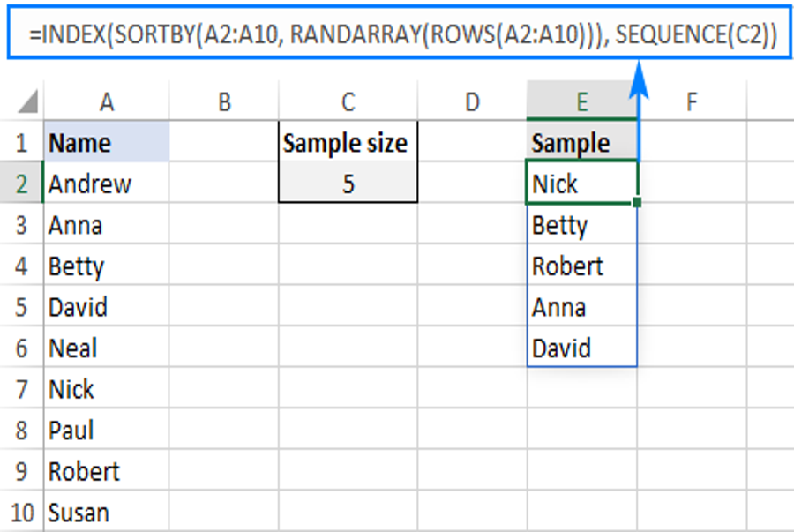This screenshot has width=794, height=532.
Task: Select column E header
Action: [x=582, y=101]
